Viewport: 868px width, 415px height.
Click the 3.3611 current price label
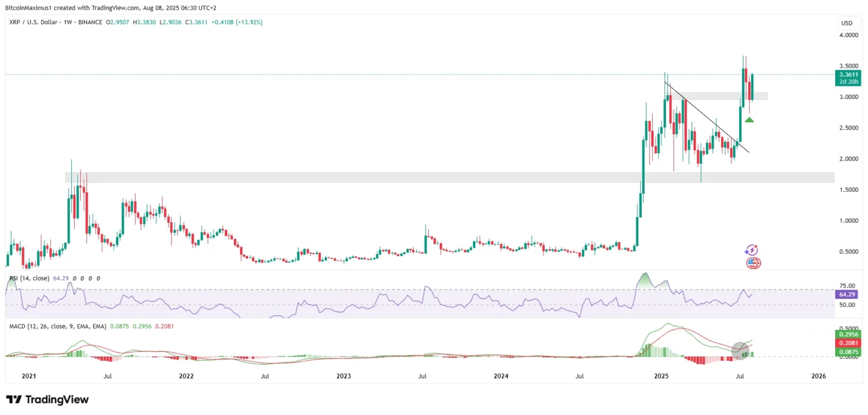(849, 74)
